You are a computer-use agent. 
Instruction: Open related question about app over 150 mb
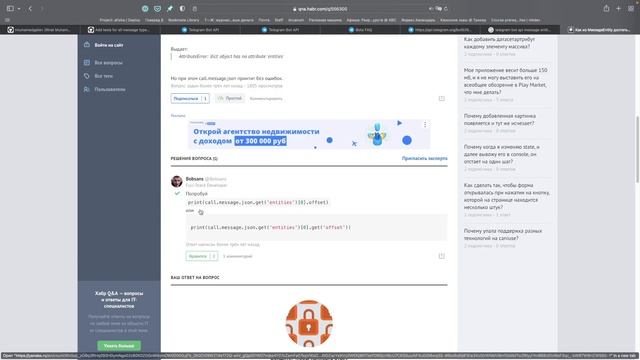(505, 81)
